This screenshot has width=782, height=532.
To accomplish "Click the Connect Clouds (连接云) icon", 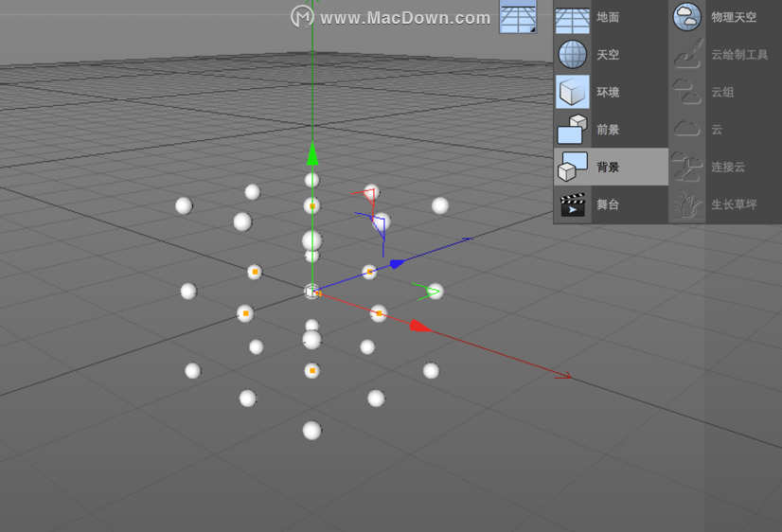I will click(x=687, y=167).
